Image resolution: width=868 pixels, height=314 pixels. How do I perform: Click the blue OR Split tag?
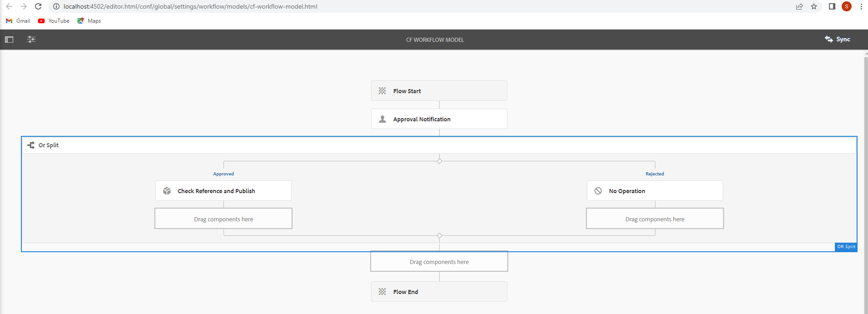tap(846, 247)
